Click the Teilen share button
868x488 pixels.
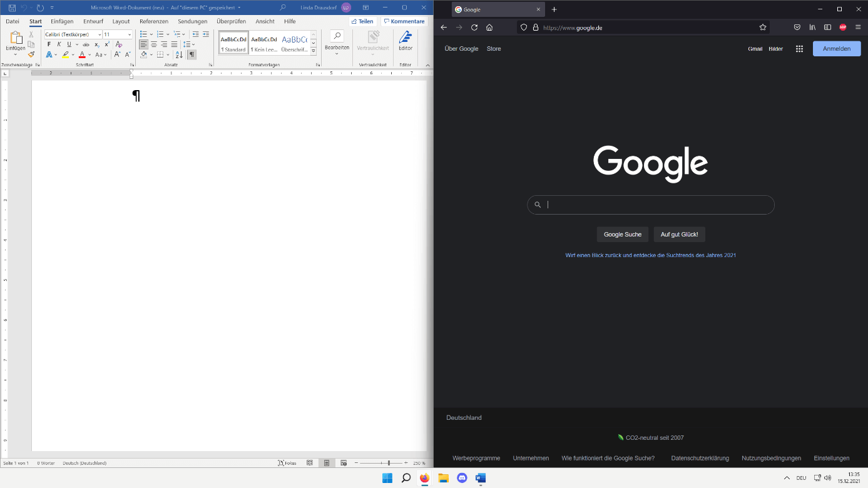[362, 21]
